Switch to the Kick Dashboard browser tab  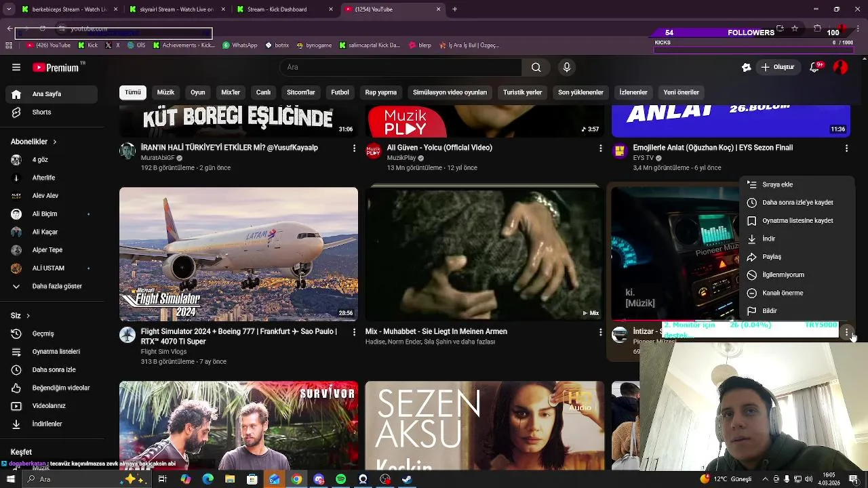click(283, 9)
